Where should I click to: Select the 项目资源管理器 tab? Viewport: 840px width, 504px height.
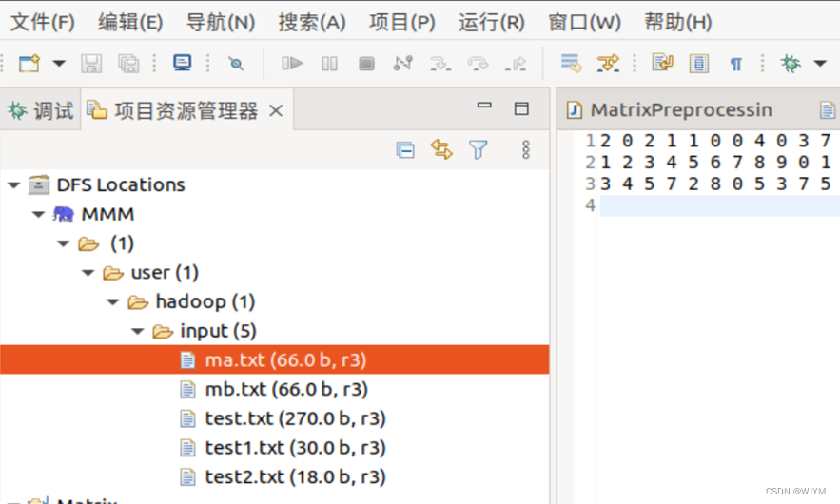point(186,111)
